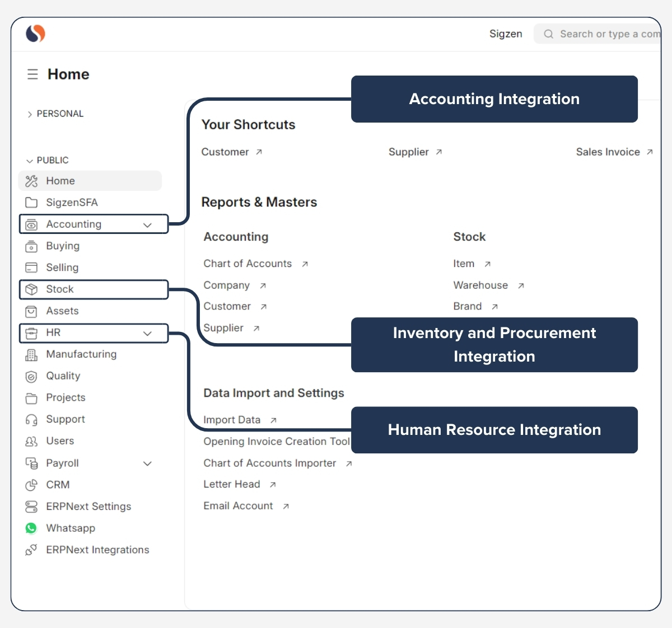
Task: Click the Manufacturing building icon
Action: coord(31,354)
